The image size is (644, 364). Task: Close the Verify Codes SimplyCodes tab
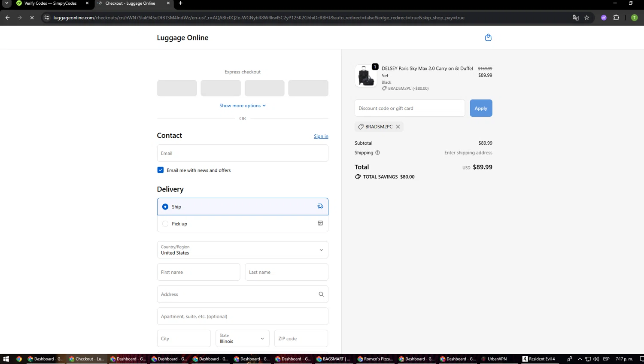click(87, 3)
